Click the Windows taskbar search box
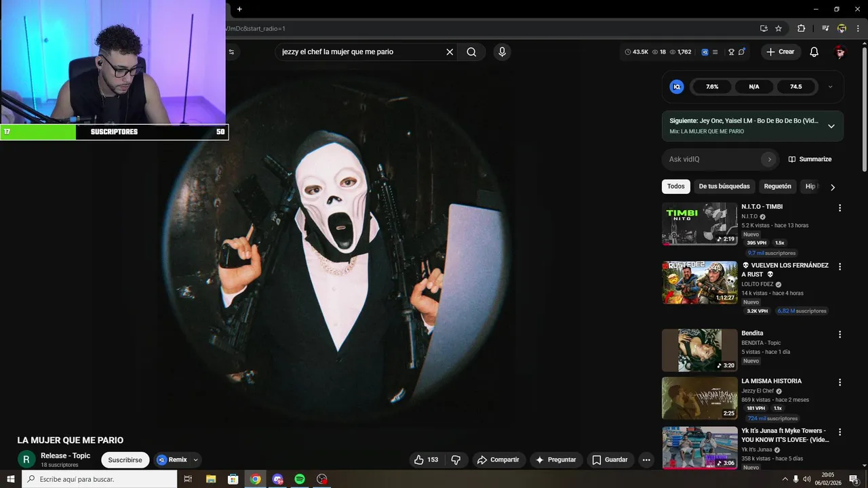Image resolution: width=868 pixels, height=488 pixels. (100, 479)
